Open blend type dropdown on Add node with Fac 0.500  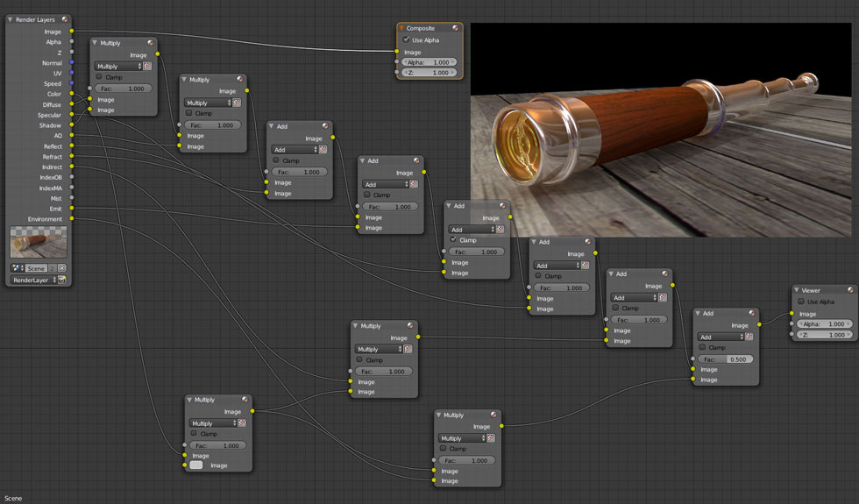point(720,337)
